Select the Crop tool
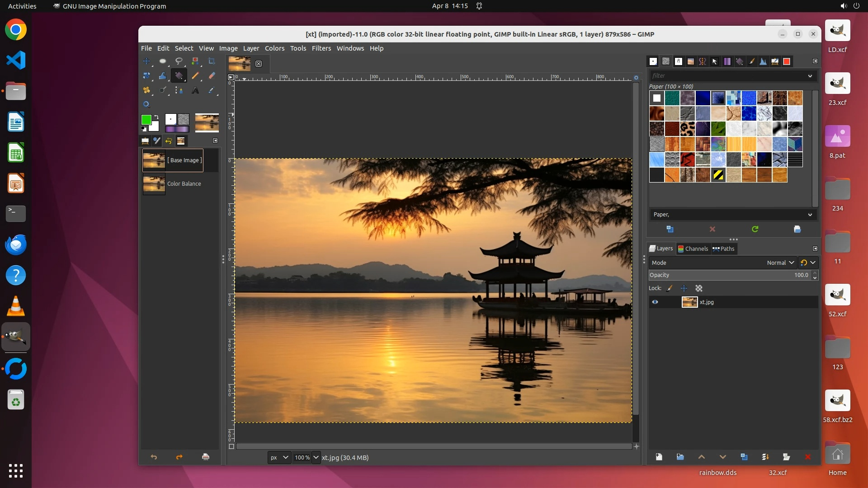The height and width of the screenshot is (488, 868). tap(212, 61)
